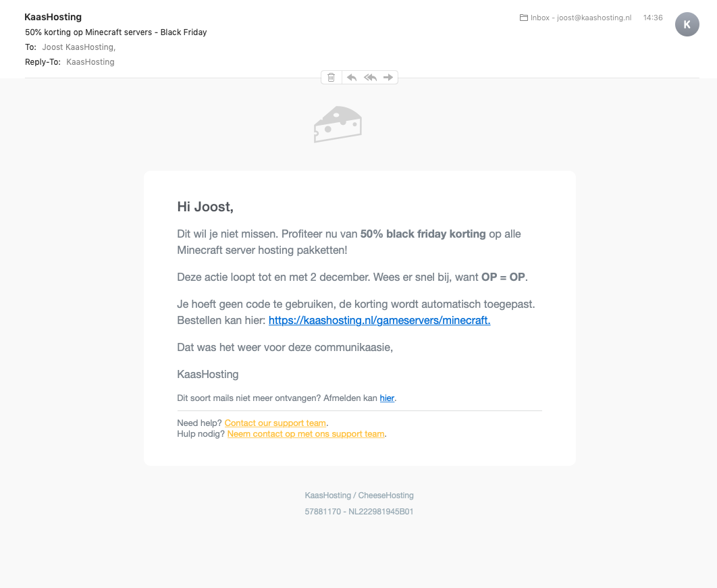This screenshot has width=717, height=588.
Task: Click the Reply-To KaasHosting address
Action: click(90, 62)
